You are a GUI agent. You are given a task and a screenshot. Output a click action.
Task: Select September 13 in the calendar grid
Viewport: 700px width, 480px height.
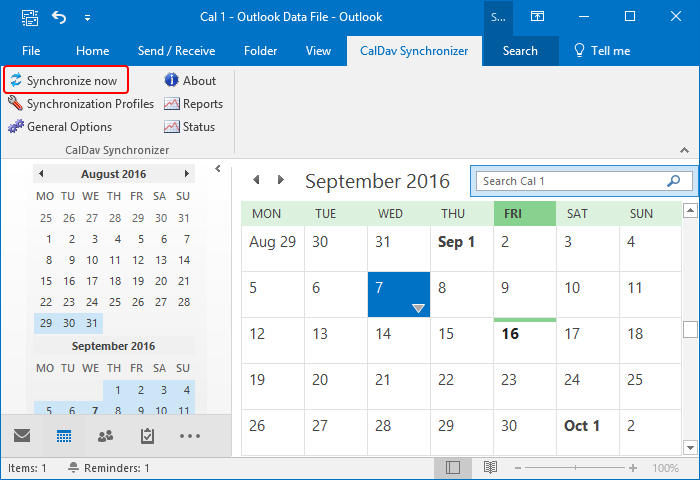[x=336, y=341]
